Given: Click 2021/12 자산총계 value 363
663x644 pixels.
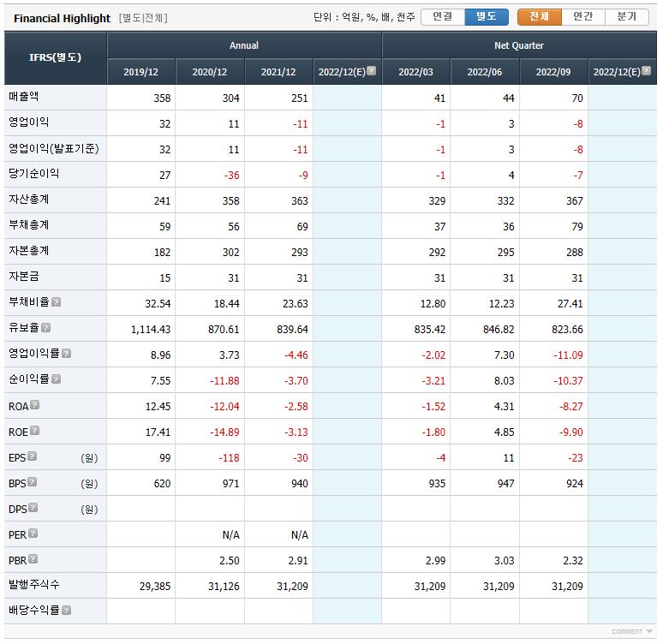Looking at the screenshot, I should pos(299,201).
